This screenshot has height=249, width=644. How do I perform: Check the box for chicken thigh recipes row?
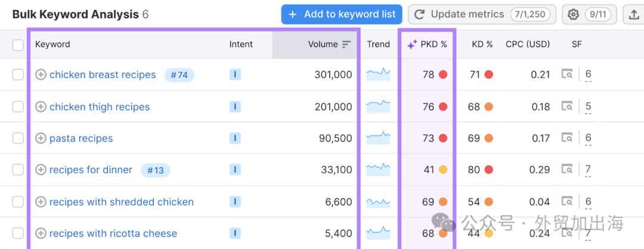click(18, 107)
